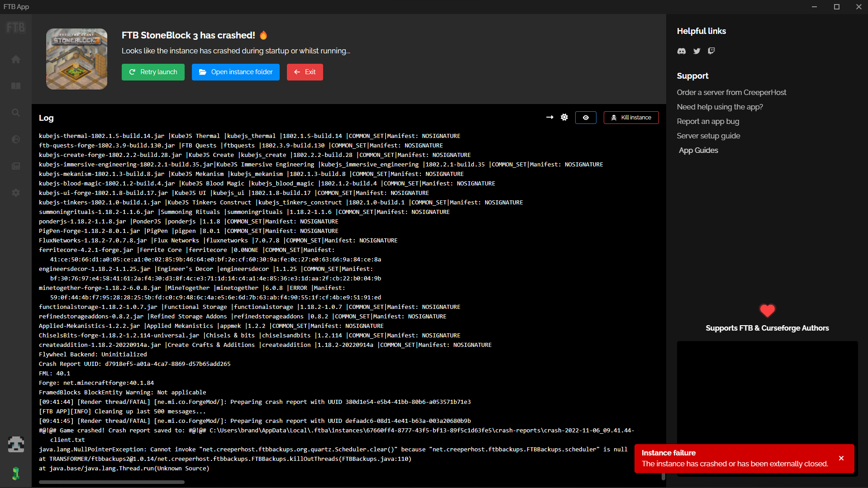Open Order a server from CreeperHost link

click(731, 92)
